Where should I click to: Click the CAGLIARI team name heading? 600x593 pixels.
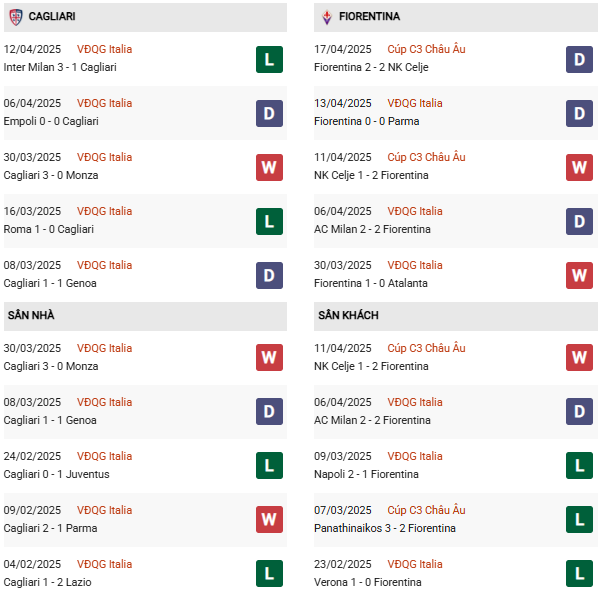[52, 17]
